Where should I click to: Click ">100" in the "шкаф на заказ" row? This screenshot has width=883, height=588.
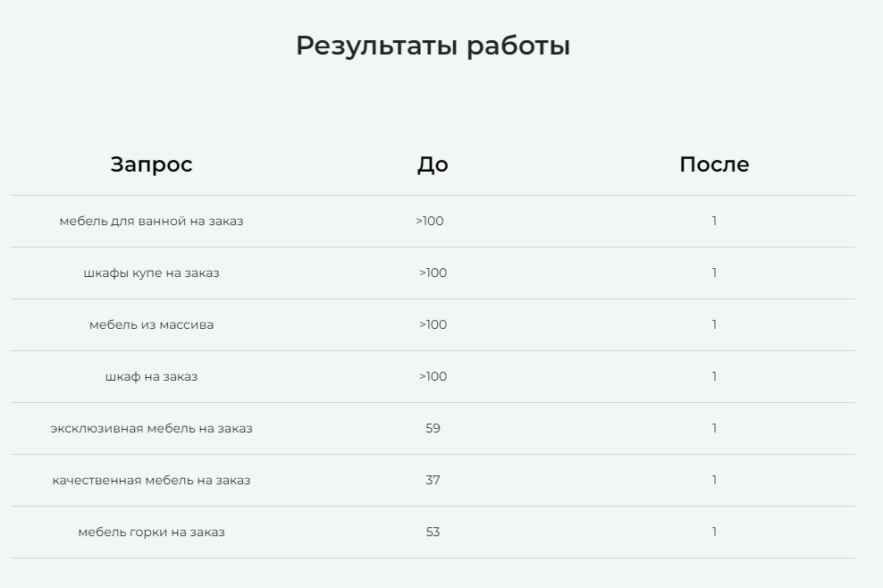point(433,376)
